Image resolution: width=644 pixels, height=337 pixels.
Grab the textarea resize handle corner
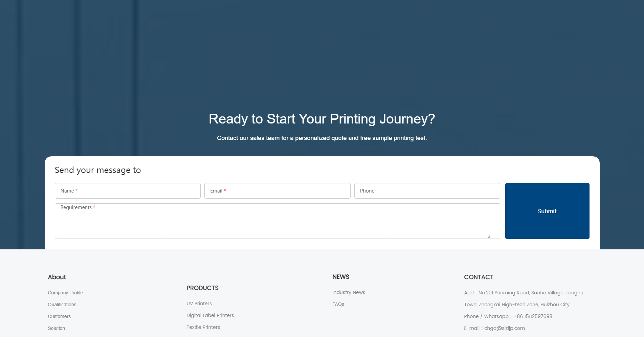click(489, 237)
